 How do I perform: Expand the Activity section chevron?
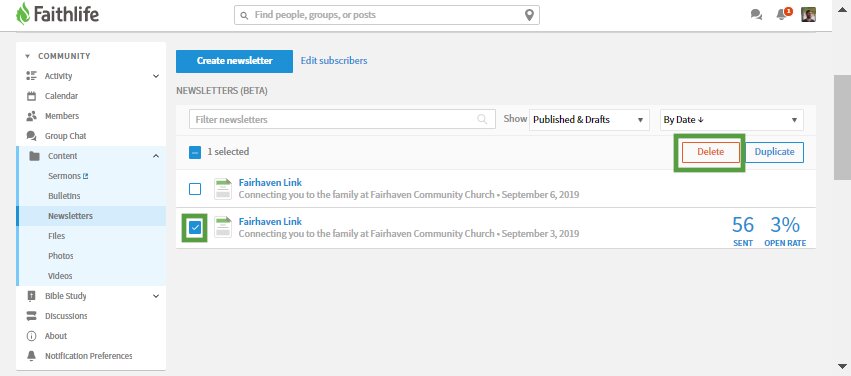click(156, 77)
